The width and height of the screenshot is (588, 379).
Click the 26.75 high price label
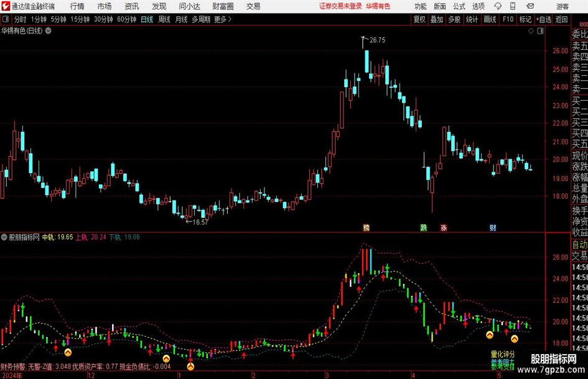click(x=377, y=40)
